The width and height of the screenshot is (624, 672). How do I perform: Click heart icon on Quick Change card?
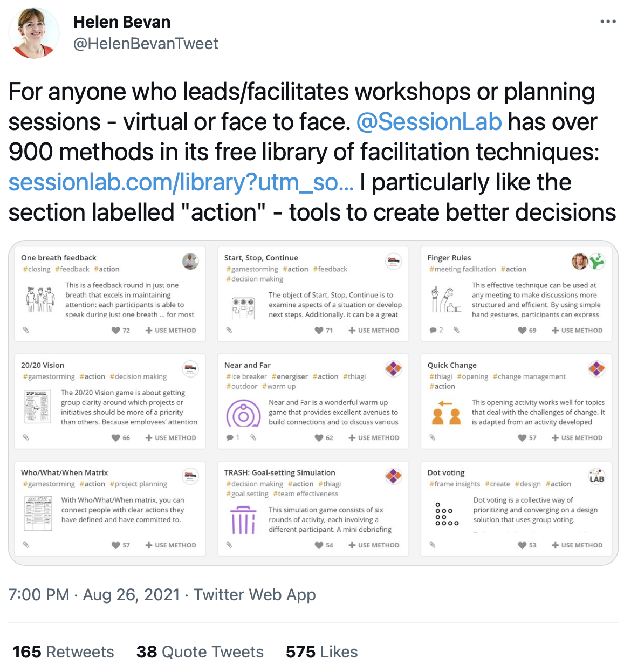click(522, 437)
